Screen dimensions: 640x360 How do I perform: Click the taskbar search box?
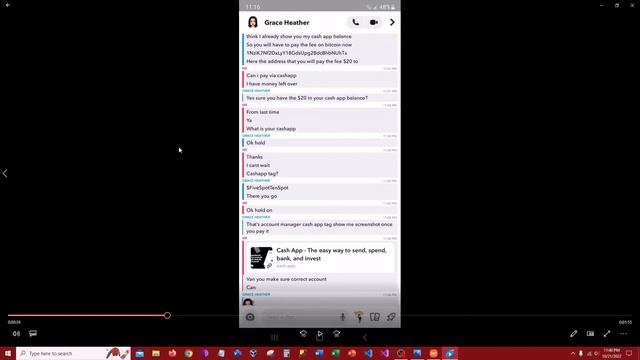pos(73,353)
